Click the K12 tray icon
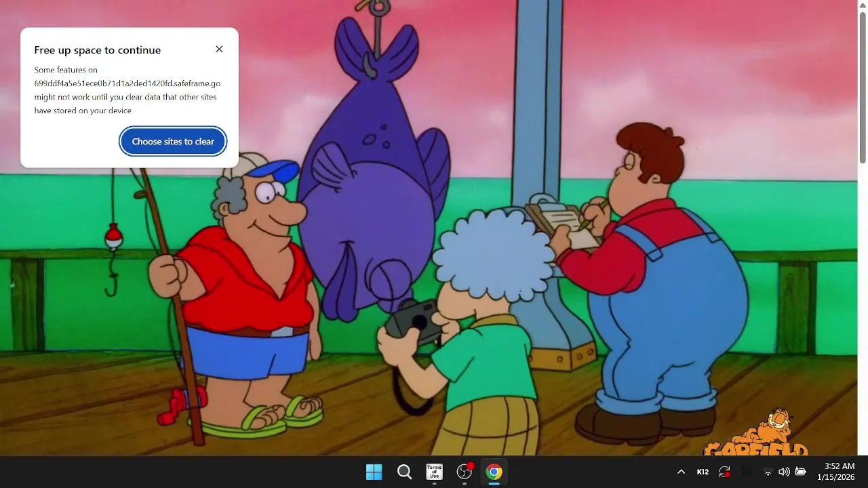 [703, 472]
